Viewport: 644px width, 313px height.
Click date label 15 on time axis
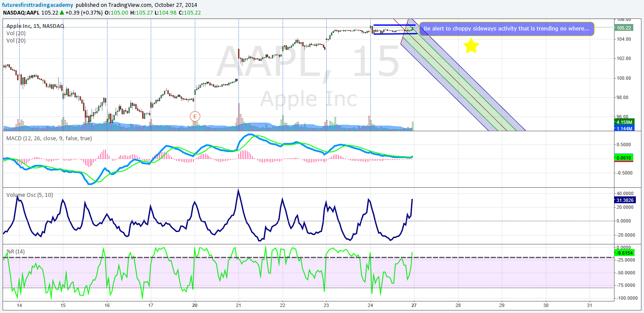coord(63,305)
